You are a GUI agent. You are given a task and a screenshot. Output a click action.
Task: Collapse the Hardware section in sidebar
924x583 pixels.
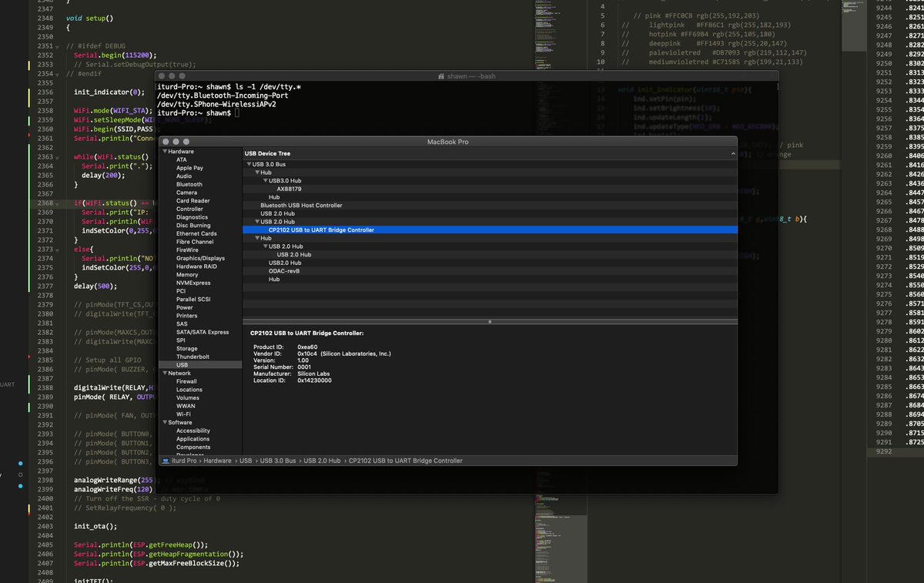pos(164,152)
